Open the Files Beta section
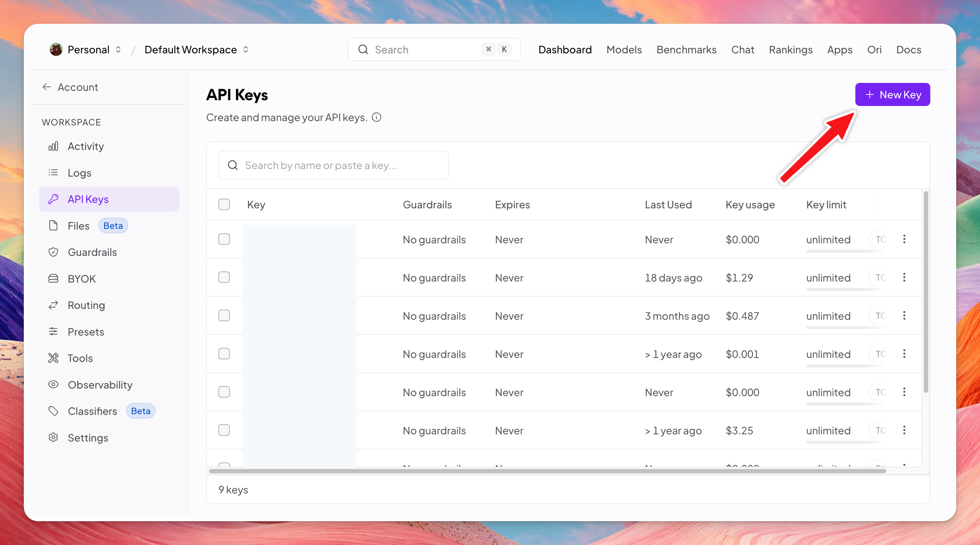The height and width of the screenshot is (545, 980). (109, 226)
